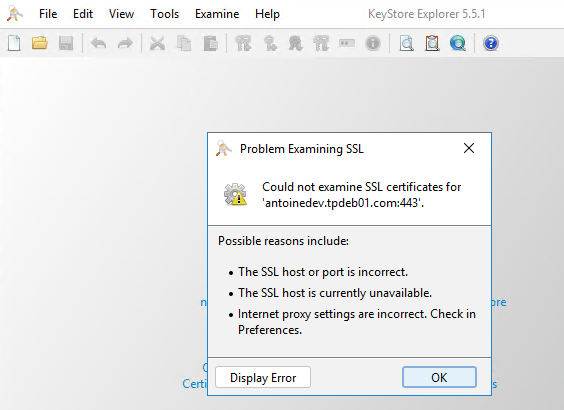Click the blue Help question mark icon
This screenshot has height=410, width=564.
tap(491, 44)
